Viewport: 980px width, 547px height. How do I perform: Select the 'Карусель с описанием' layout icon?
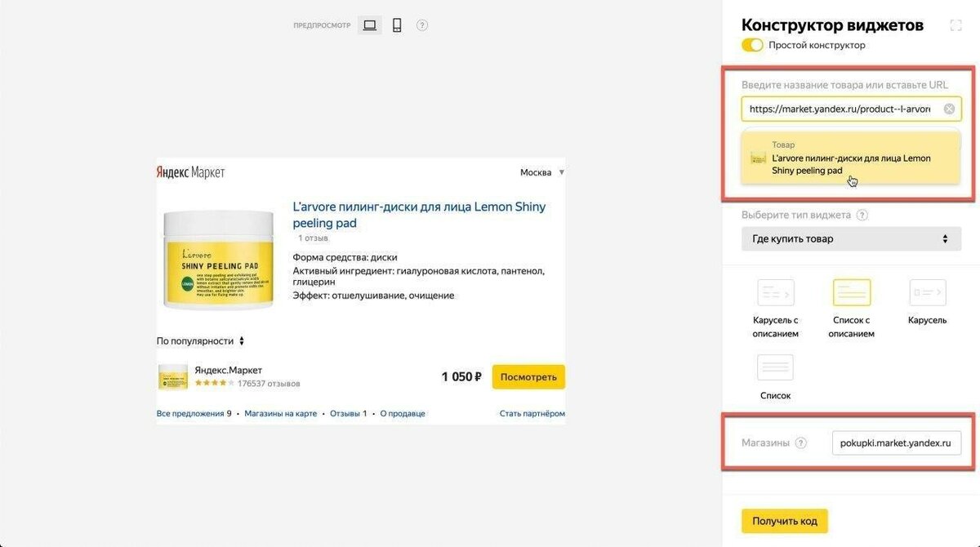click(x=775, y=292)
